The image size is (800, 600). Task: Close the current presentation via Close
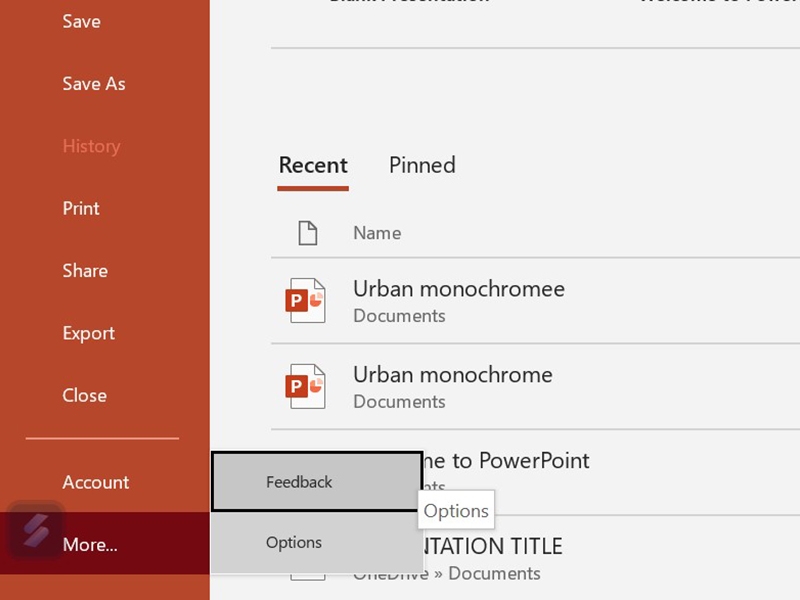[84, 395]
